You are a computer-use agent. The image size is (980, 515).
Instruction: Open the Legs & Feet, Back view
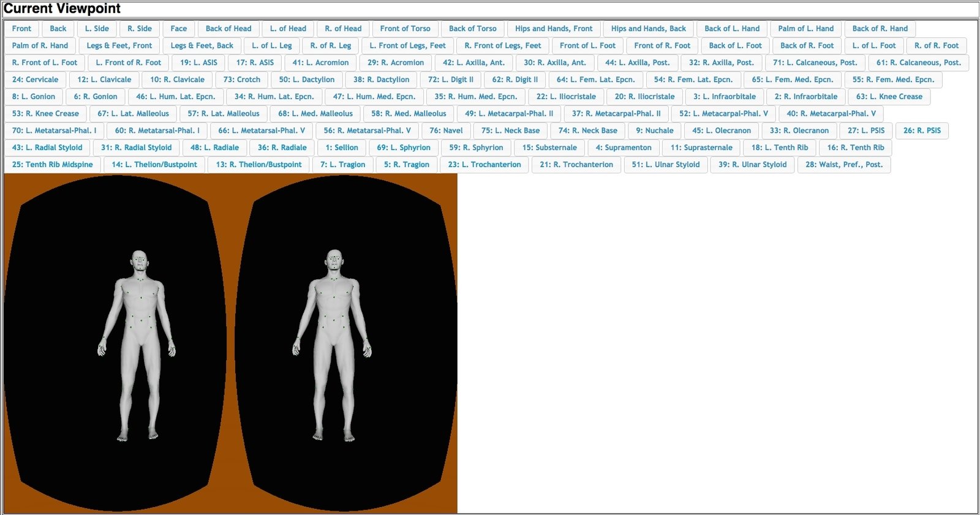202,46
